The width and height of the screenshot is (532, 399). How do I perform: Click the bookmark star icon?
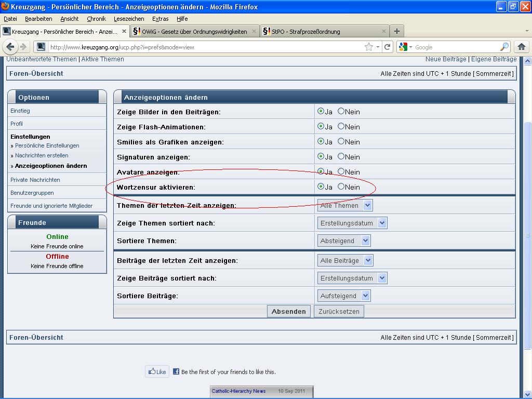(369, 47)
